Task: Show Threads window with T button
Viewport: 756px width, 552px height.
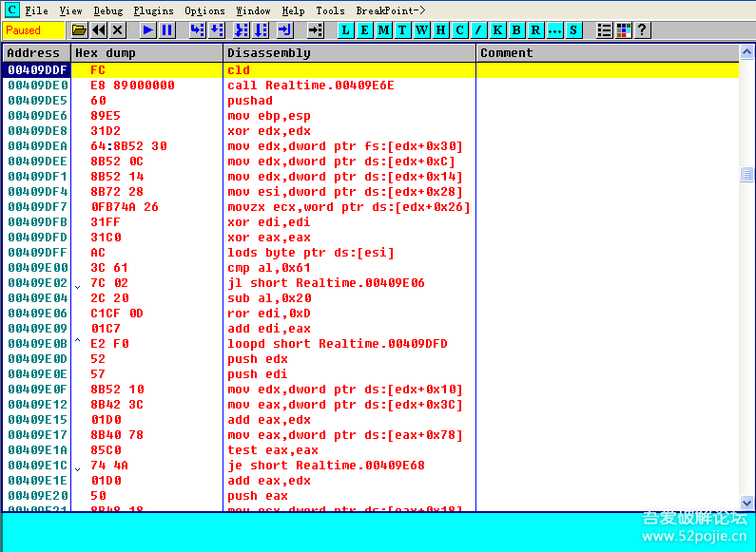Action: [402, 30]
